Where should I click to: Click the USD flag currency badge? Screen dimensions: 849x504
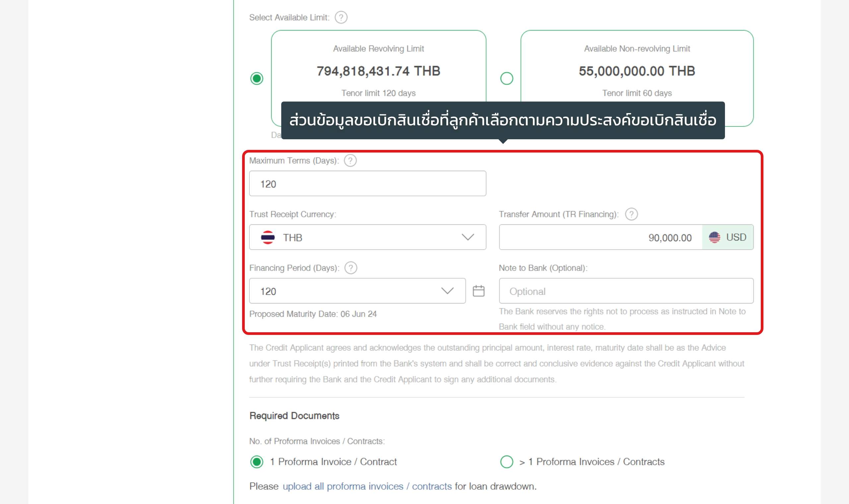point(728,237)
